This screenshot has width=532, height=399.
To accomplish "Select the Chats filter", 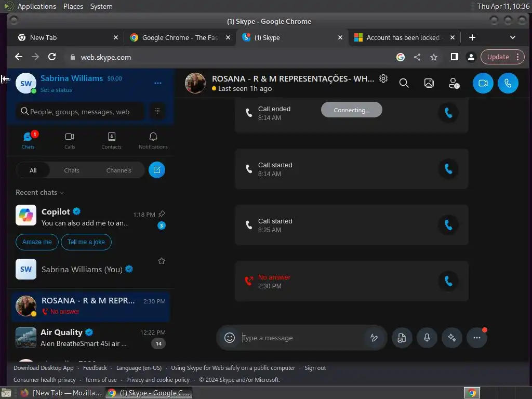I will tap(72, 170).
